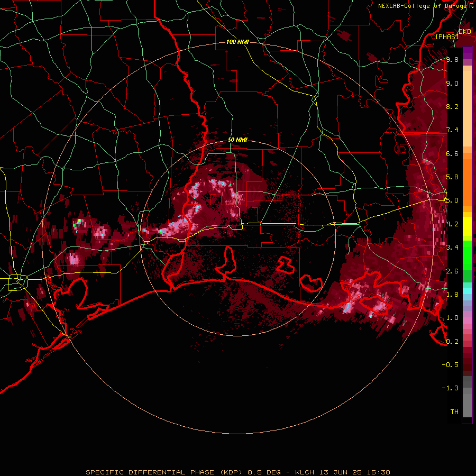Click the 100 NMI range ring label
476x476 pixels.
point(237,42)
